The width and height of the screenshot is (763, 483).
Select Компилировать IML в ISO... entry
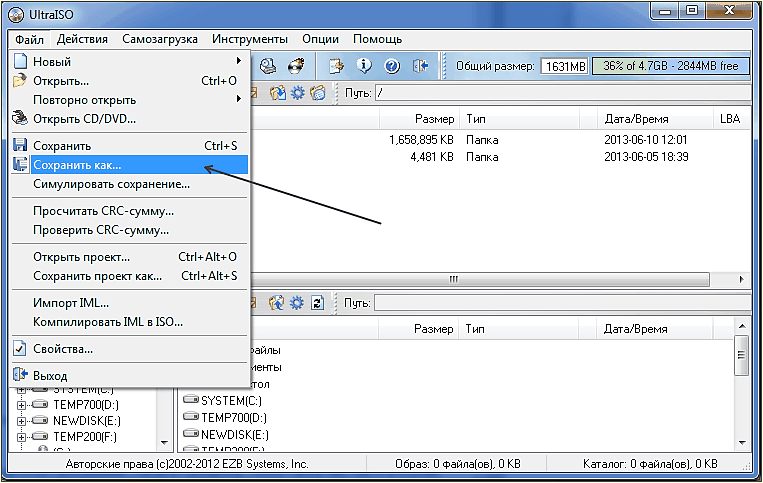[130, 322]
